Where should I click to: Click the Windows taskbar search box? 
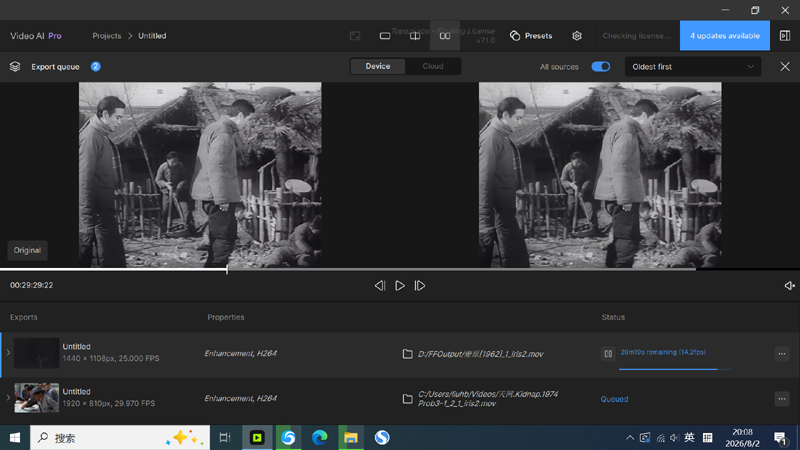coord(120,438)
